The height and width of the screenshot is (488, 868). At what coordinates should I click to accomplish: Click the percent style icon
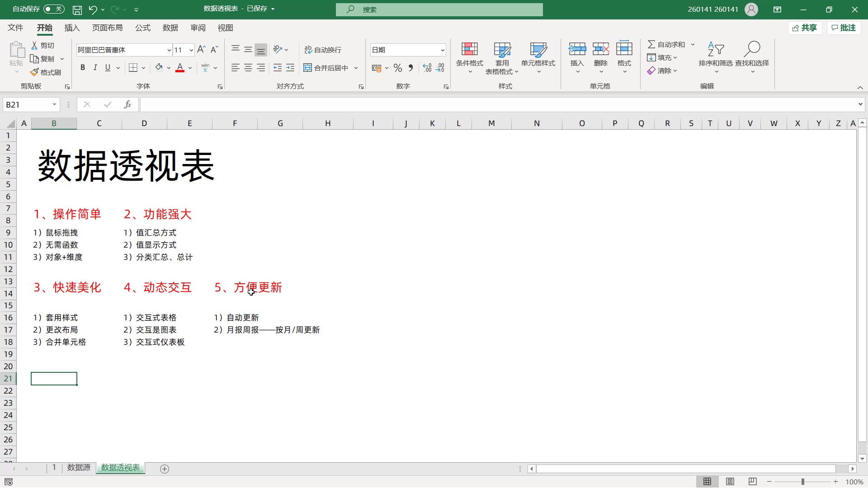(398, 68)
